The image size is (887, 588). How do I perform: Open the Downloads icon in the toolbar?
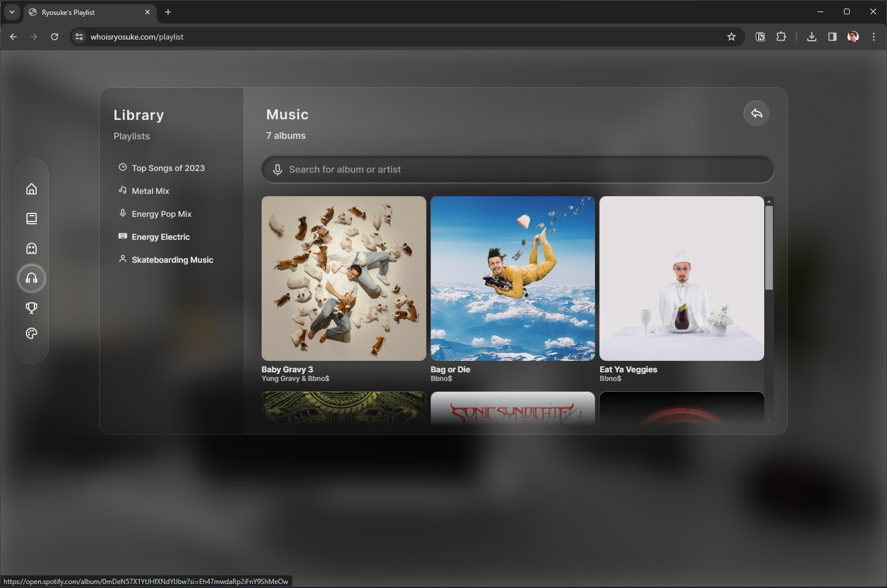pyautogui.click(x=811, y=36)
